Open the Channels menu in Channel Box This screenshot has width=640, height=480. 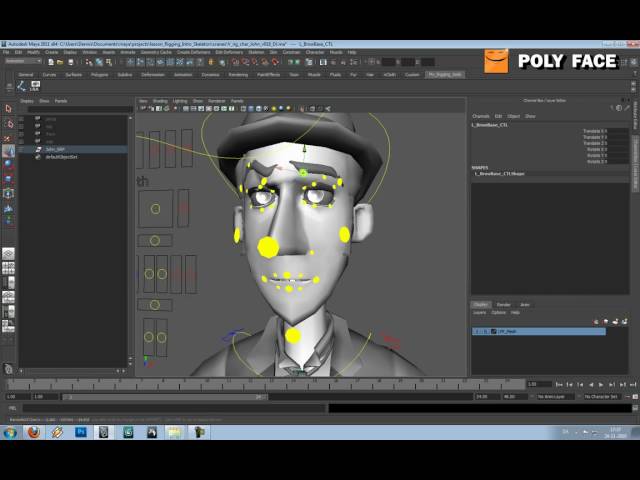tap(480, 116)
